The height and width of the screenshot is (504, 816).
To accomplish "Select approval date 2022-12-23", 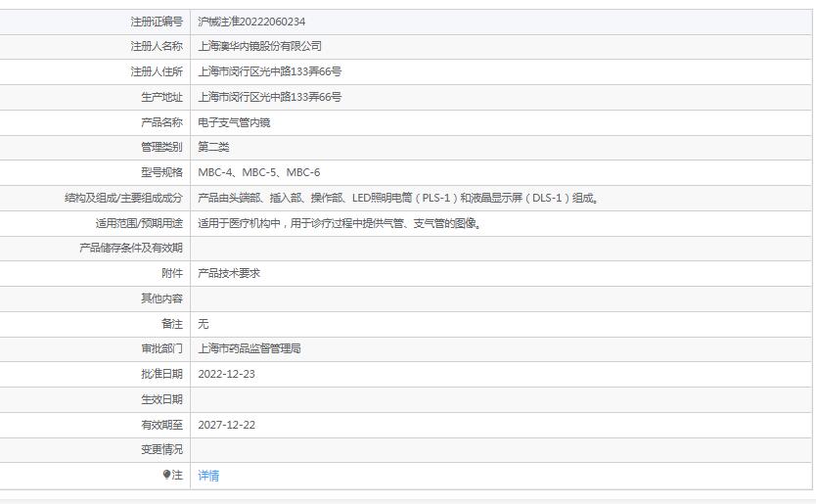I will pyautogui.click(x=226, y=374).
